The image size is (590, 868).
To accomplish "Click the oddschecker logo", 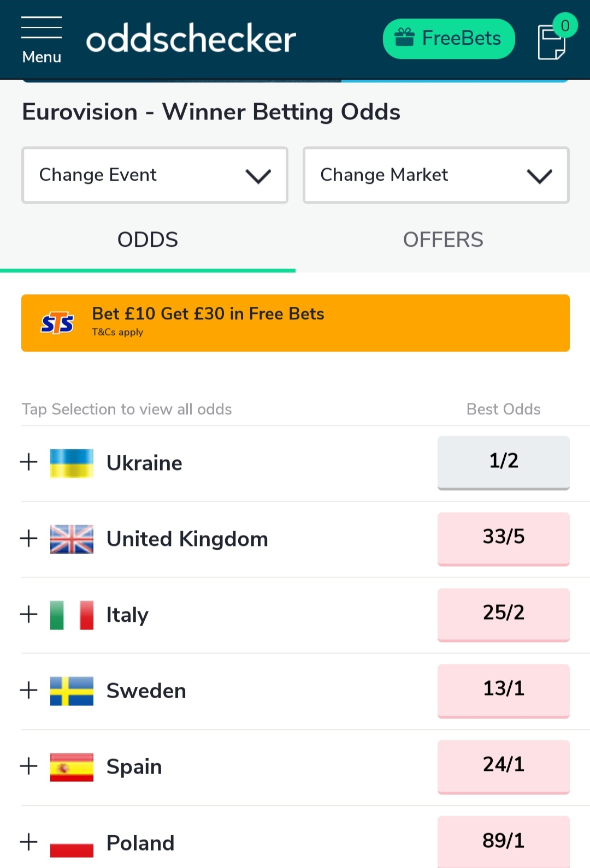I will pyautogui.click(x=191, y=39).
